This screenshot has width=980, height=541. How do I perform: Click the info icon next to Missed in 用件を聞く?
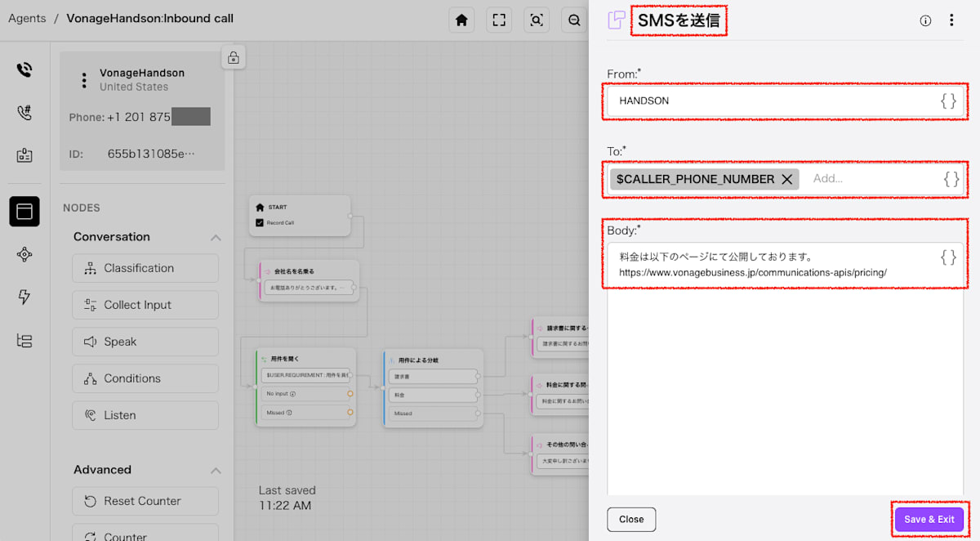[x=289, y=413]
